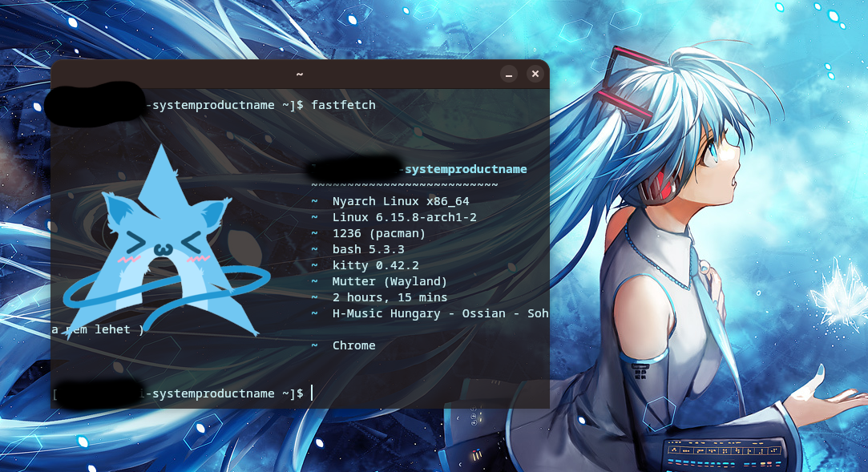This screenshot has width=868, height=472.
Task: Click the bold 'systemproductname' header in output
Action: [x=466, y=169]
